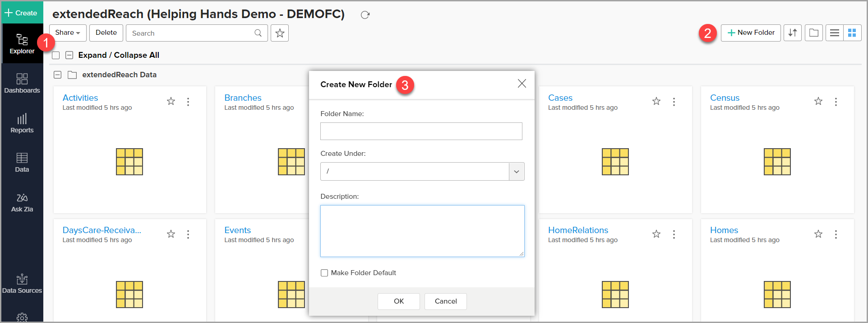Click the Activities table thumbnail
Viewport: 868px width, 323px height.
pyautogui.click(x=129, y=162)
